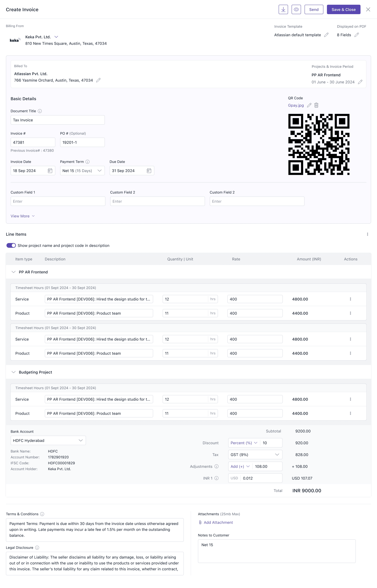Collapse the Budgeting Project group
This screenshot has height=588, width=377.
tap(14, 372)
